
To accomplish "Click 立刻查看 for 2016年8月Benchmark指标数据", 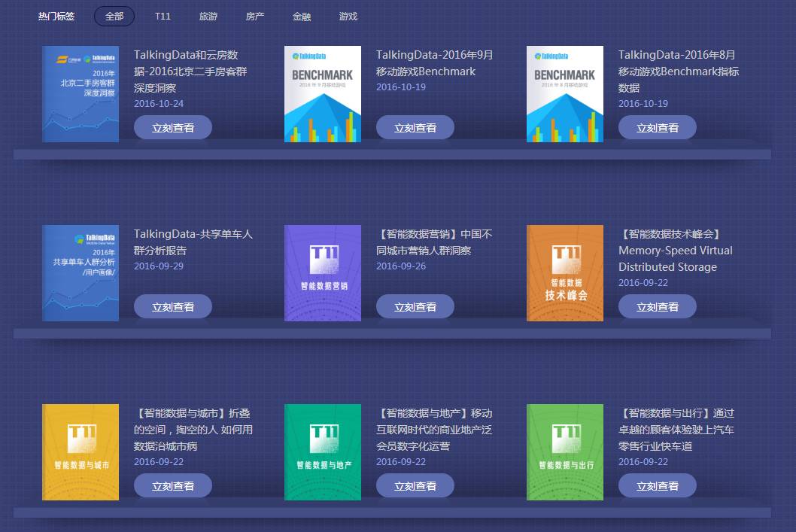I will (658, 127).
